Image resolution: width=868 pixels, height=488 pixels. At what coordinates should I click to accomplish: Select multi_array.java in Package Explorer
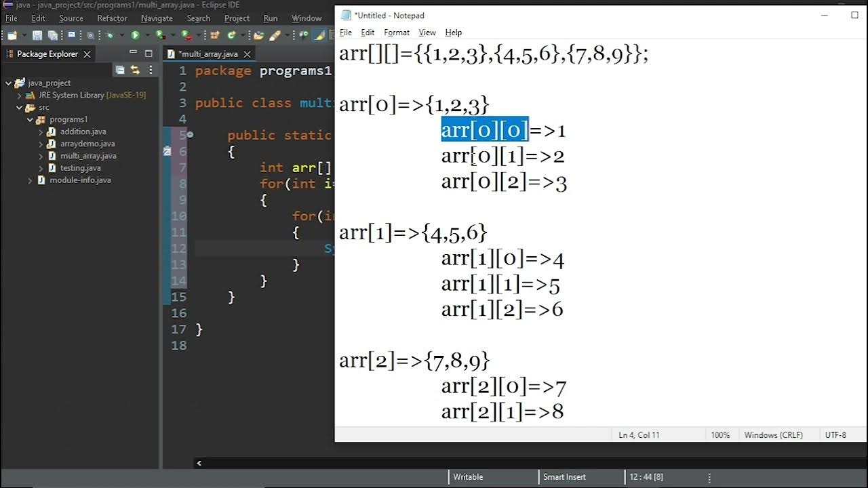88,156
